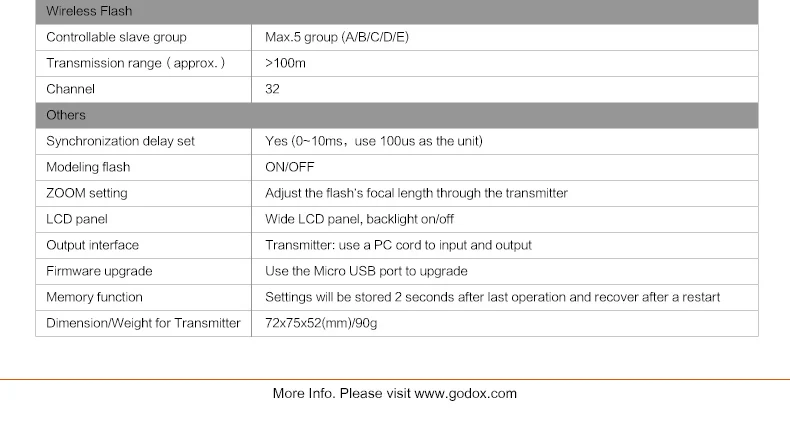Select the Transmission range row label

coord(135,63)
